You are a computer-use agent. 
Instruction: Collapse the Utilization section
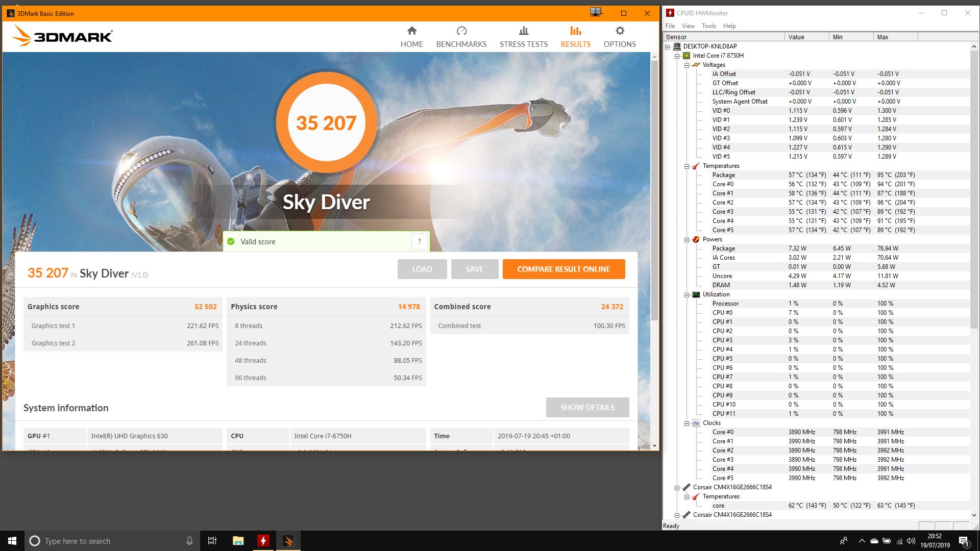[x=687, y=294]
